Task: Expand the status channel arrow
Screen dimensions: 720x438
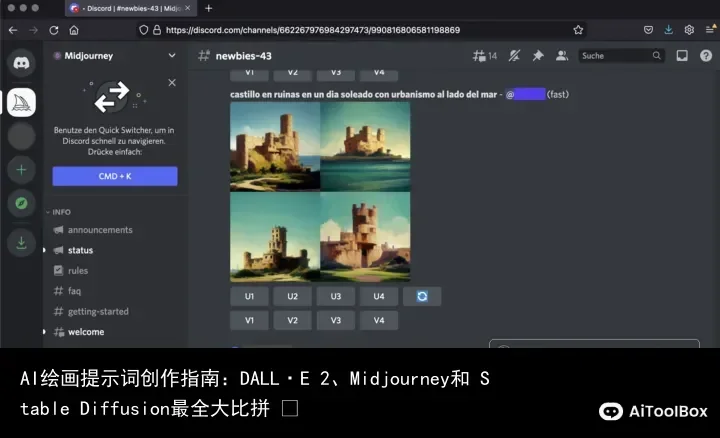Action: tap(45, 250)
